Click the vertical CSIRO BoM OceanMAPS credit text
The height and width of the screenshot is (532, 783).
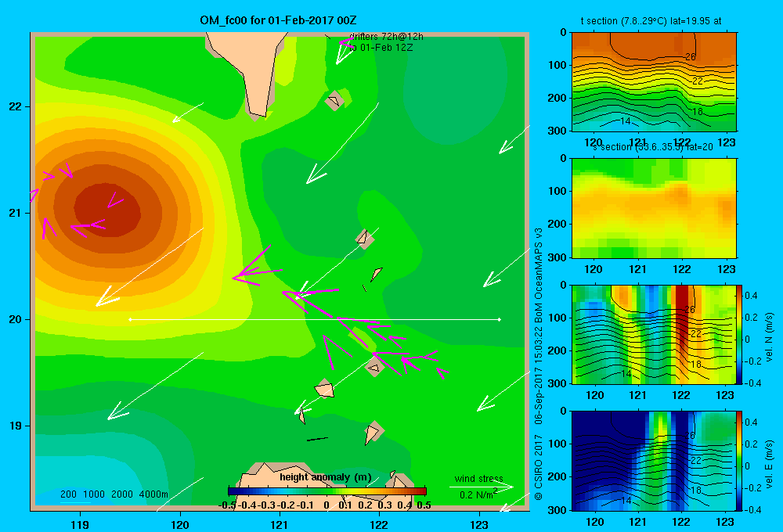pos(539,365)
